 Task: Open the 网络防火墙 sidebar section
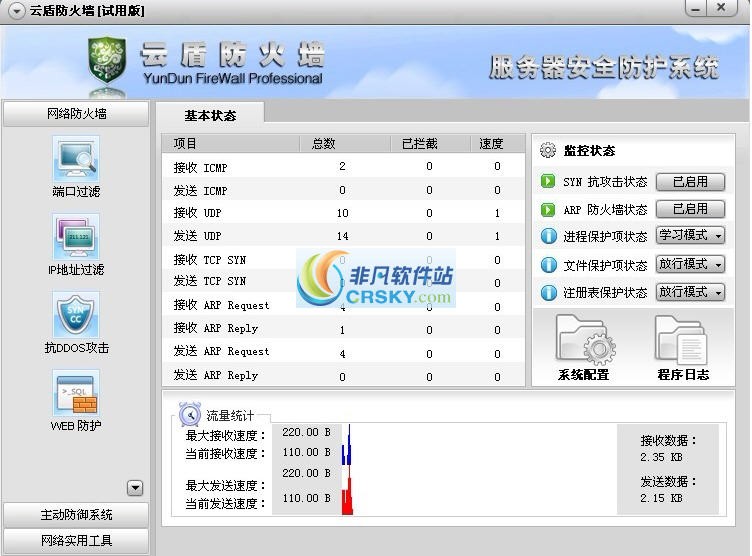coord(77,113)
